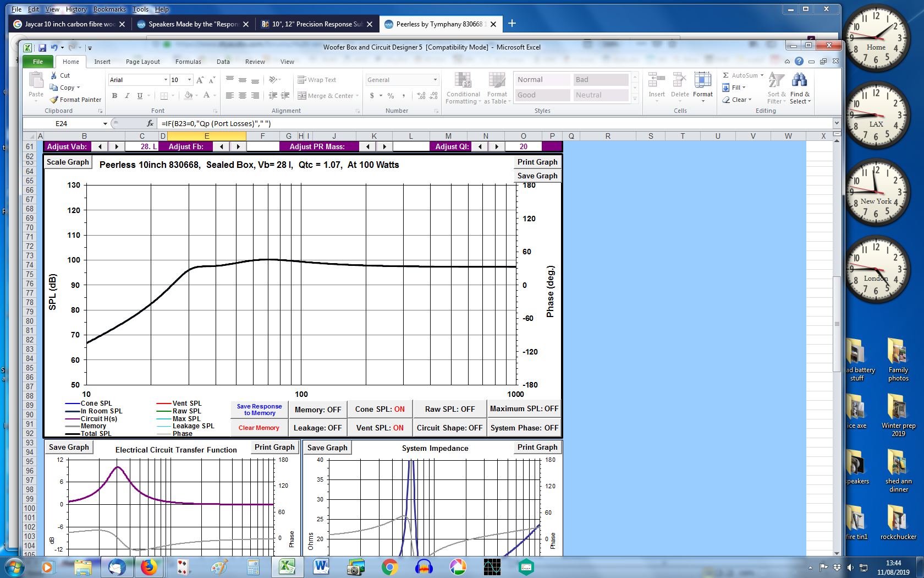Click the Undo icon in Excel title bar
This screenshot has height=578, width=924.
click(x=54, y=48)
